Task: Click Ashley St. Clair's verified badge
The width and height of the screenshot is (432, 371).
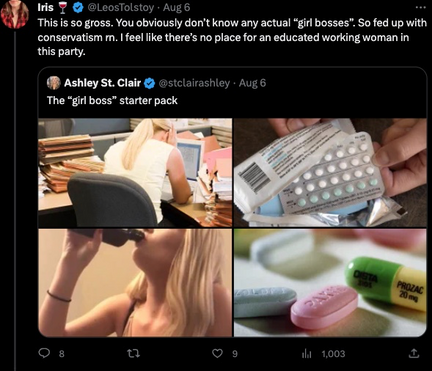Action: pos(150,83)
